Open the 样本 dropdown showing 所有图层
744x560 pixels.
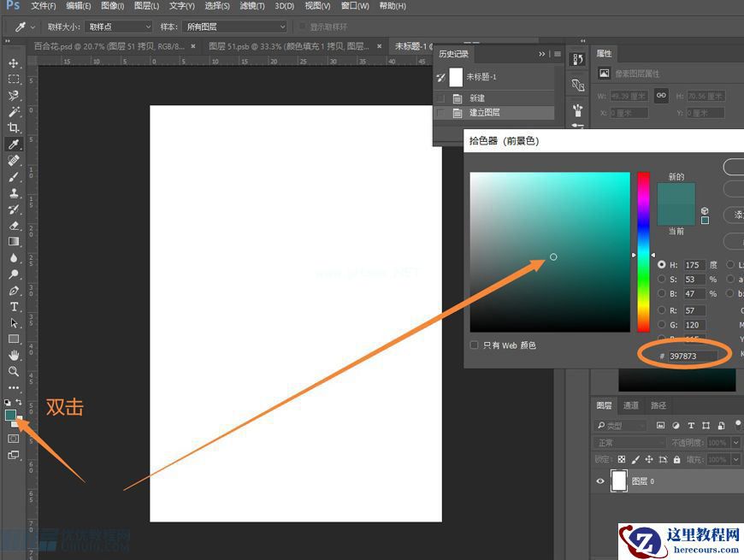click(233, 27)
